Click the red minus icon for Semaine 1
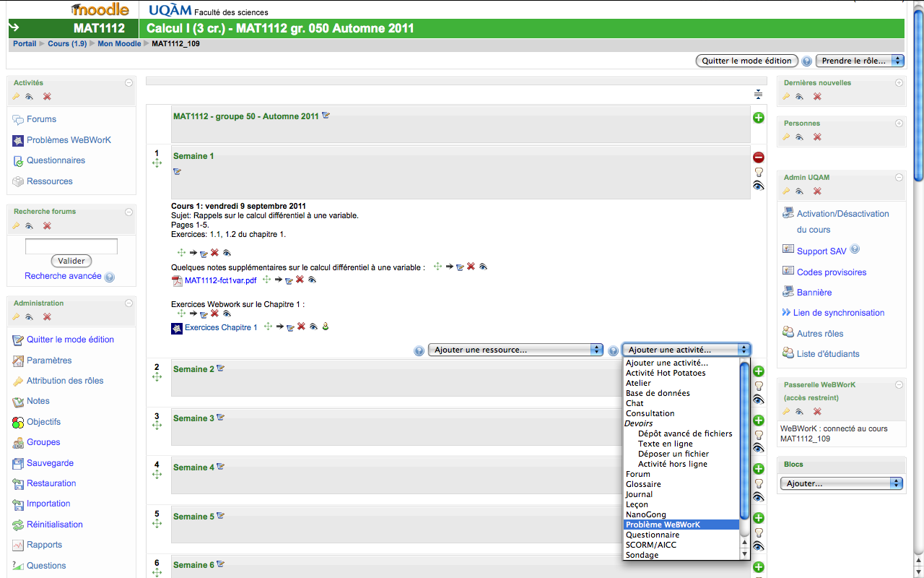 click(x=758, y=158)
